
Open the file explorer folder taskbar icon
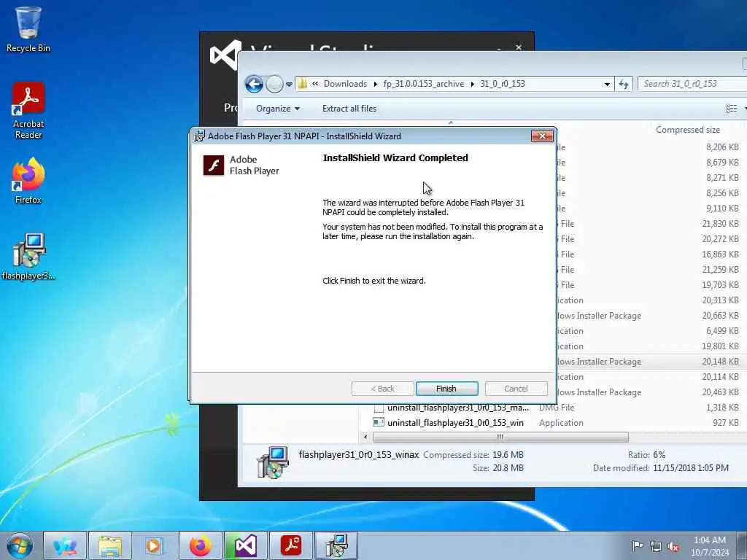point(110,545)
